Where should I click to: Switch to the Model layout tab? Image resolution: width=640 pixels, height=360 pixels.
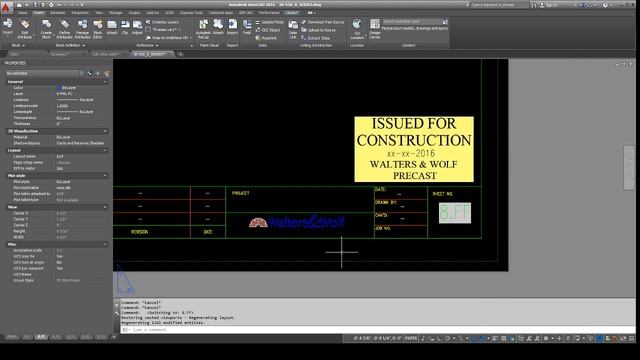click(11, 337)
